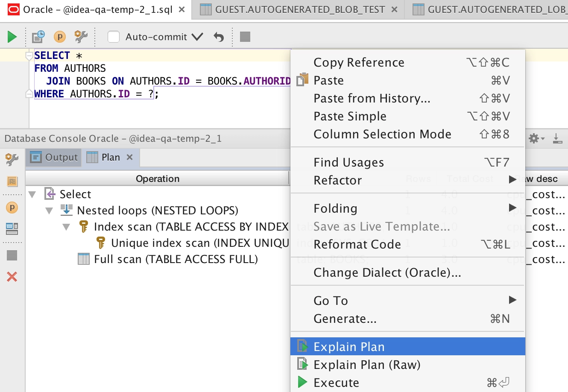The image size is (568, 392).
Task: Select Reformat Code in the context menu
Action: pos(408,244)
